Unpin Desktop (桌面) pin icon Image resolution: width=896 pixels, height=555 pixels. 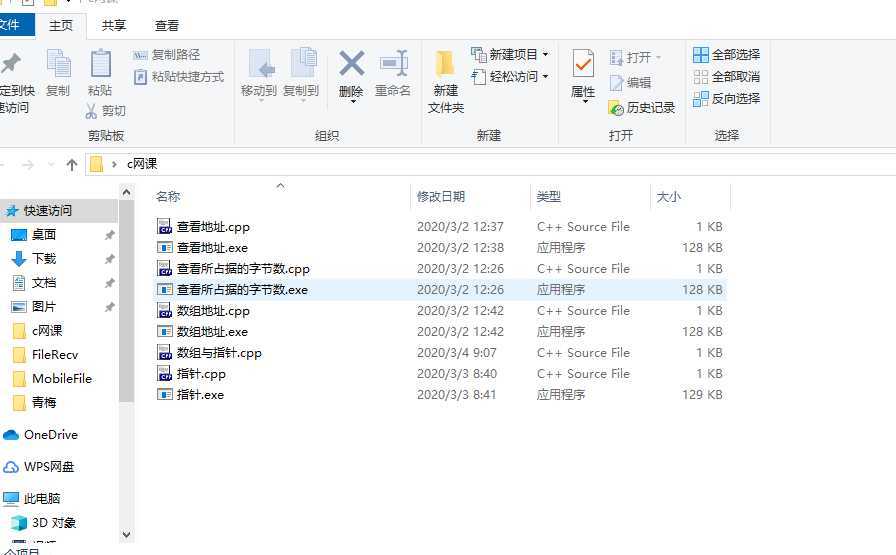(109, 235)
